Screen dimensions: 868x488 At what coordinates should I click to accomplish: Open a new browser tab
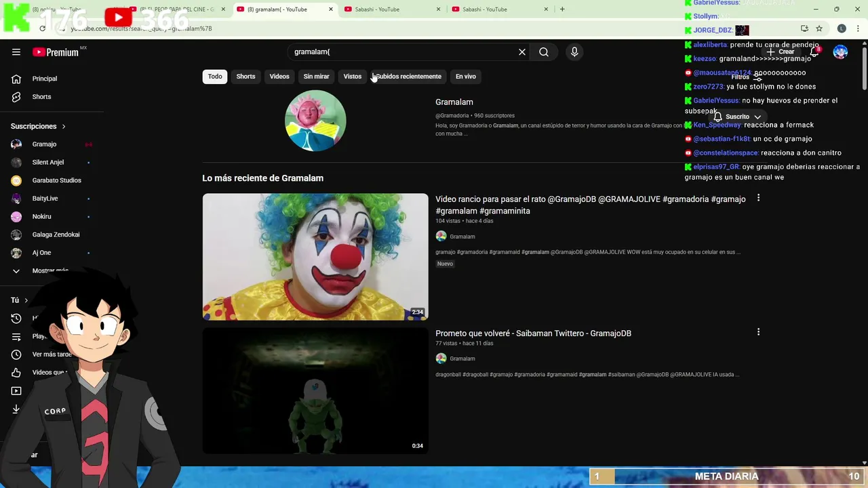click(x=561, y=9)
